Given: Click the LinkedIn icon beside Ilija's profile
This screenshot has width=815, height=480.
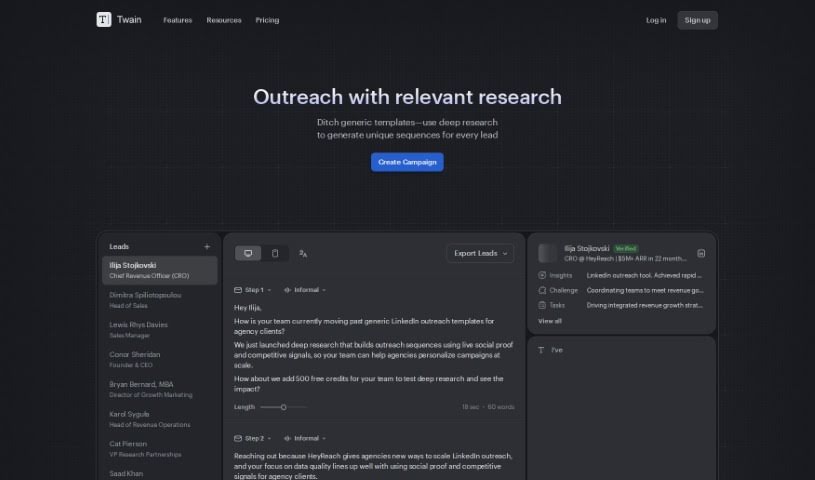Looking at the screenshot, I should tap(701, 253).
